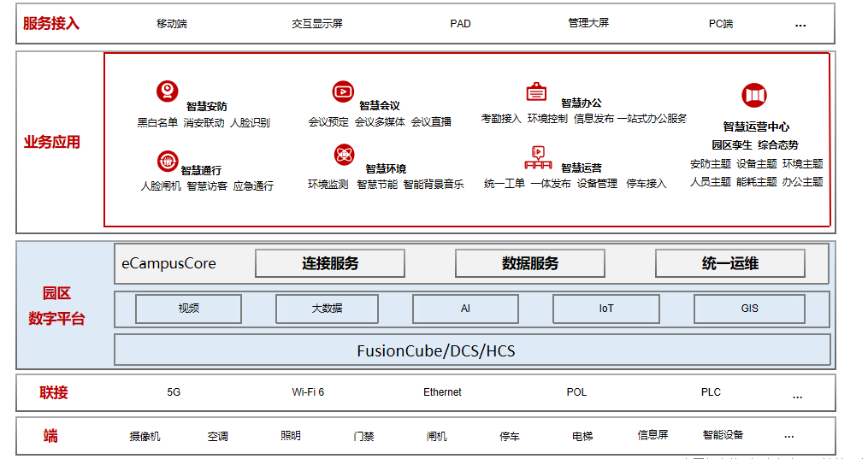The width and height of the screenshot is (868, 459).
Task: Choose the 大数据 capability box
Action: 327,309
